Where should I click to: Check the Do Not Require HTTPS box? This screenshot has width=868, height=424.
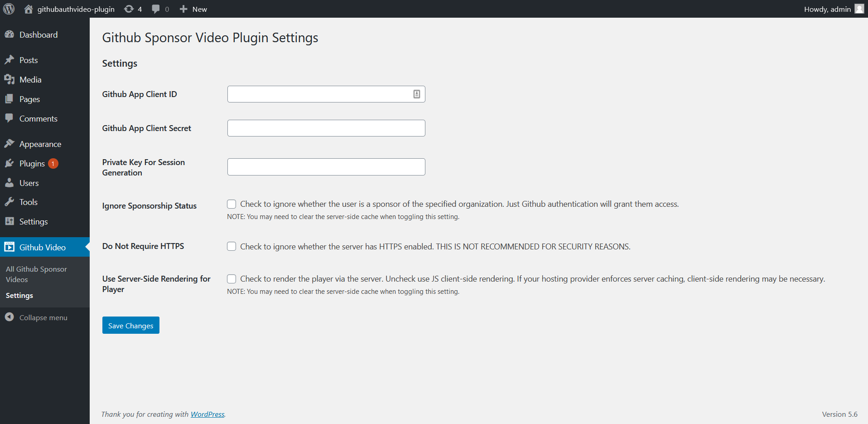(231, 246)
